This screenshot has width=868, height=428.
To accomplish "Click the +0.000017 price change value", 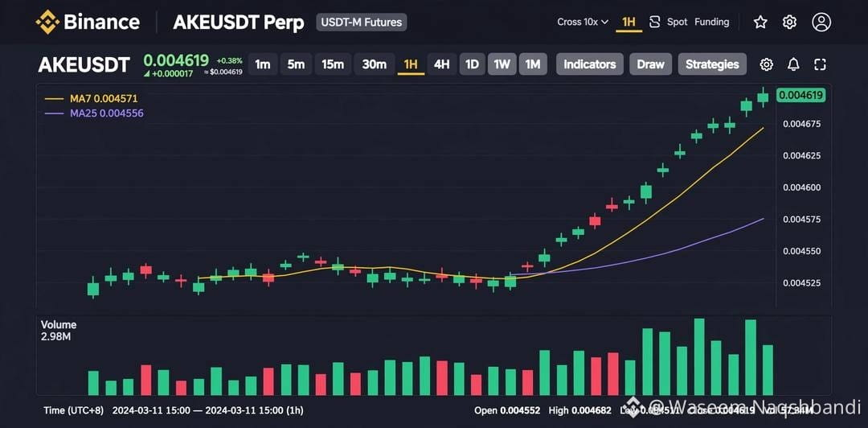I will [168, 74].
